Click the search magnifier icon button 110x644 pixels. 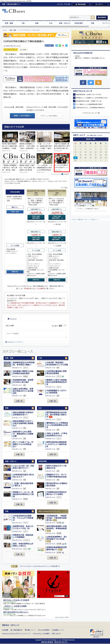93,17
